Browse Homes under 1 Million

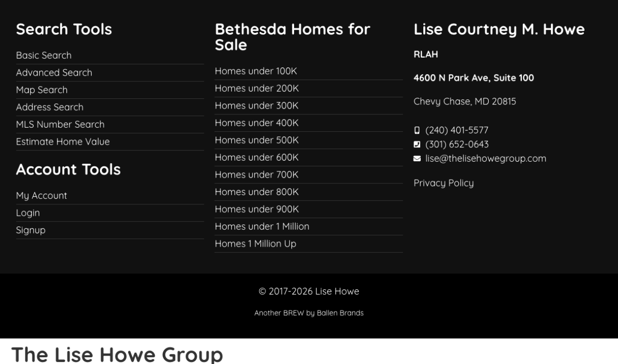(262, 226)
